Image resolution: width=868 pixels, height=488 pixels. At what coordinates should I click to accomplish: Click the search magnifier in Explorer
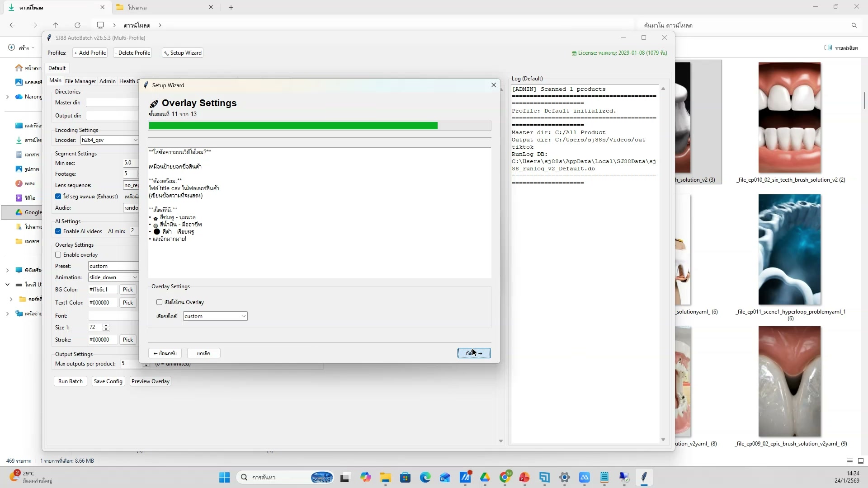click(x=854, y=25)
